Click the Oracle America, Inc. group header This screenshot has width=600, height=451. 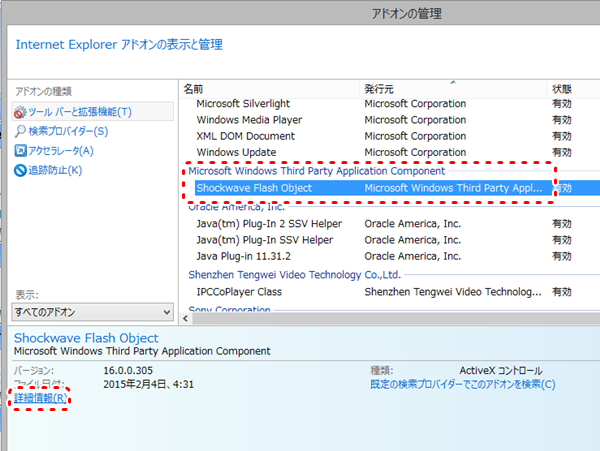click(236, 208)
